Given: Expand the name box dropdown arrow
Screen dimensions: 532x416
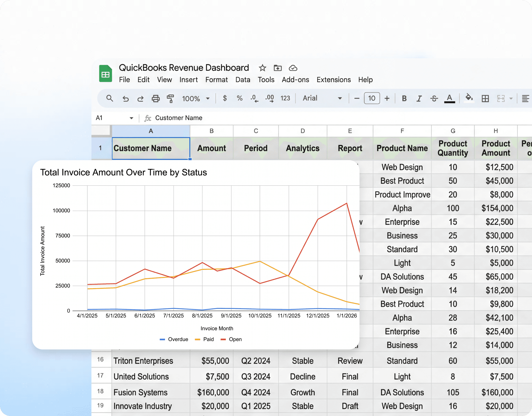Looking at the screenshot, I should 131,118.
